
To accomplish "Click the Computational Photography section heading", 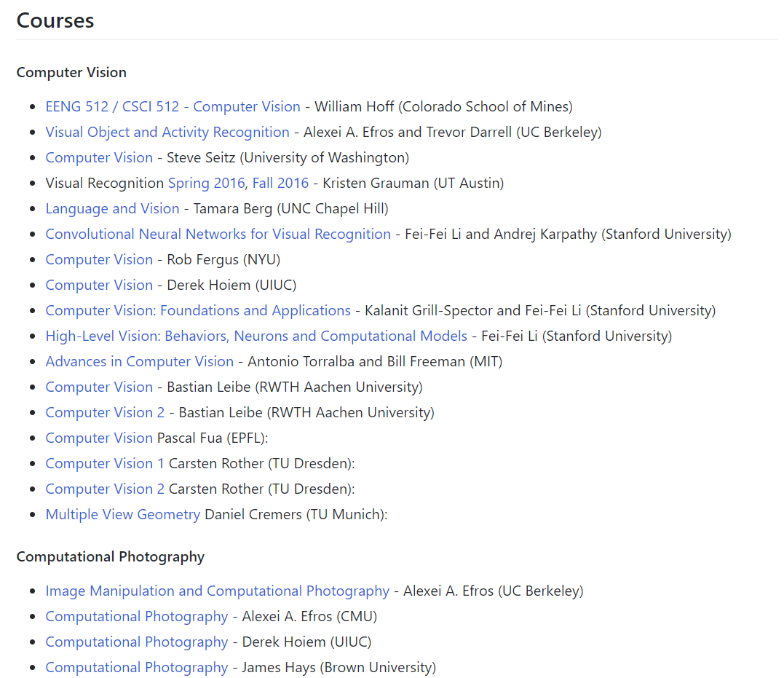I will 111,557.
